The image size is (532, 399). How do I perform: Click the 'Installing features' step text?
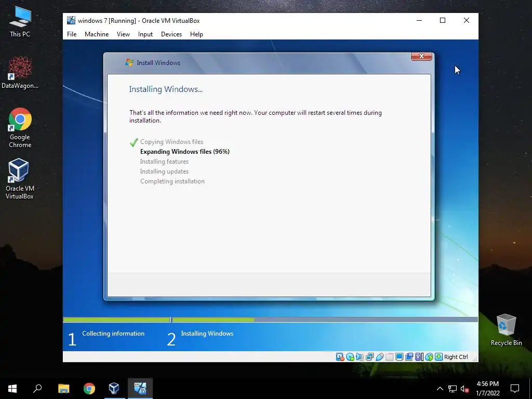164,162
